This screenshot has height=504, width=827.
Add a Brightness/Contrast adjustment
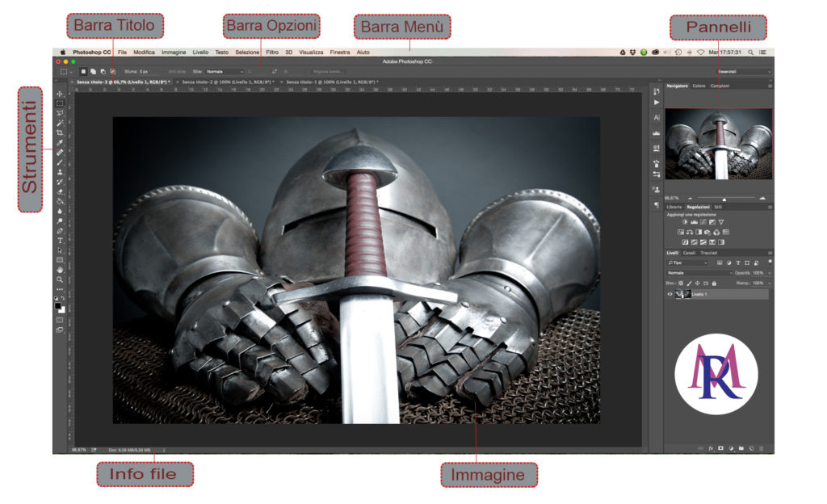[x=685, y=222]
